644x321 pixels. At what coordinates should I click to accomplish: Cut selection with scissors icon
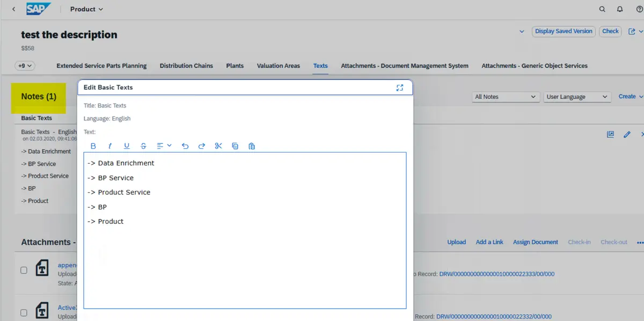point(218,145)
